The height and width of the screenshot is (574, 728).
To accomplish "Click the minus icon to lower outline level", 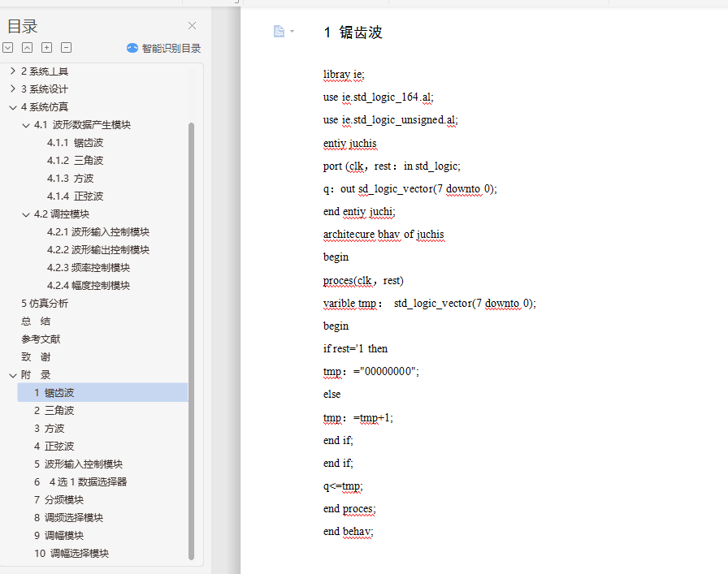I will click(x=67, y=47).
